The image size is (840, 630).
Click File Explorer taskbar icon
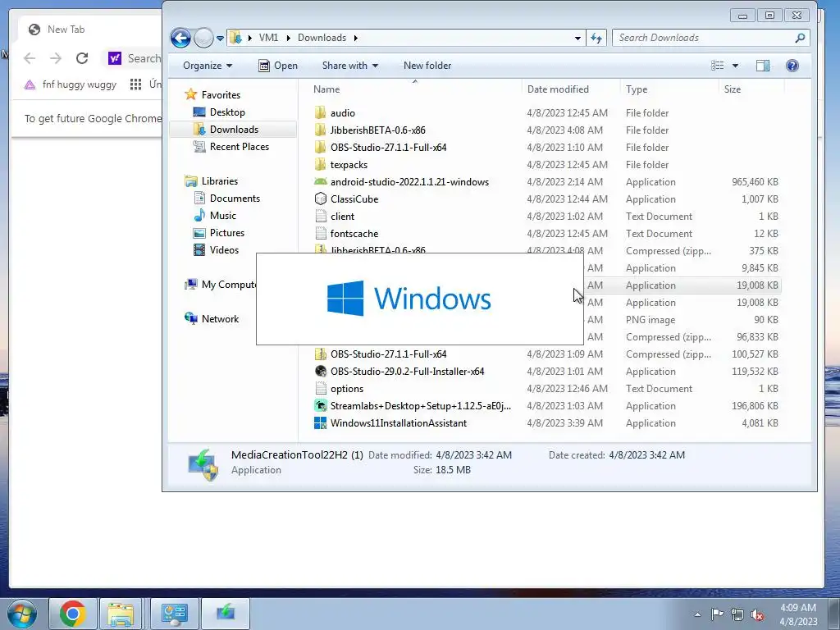(121, 614)
